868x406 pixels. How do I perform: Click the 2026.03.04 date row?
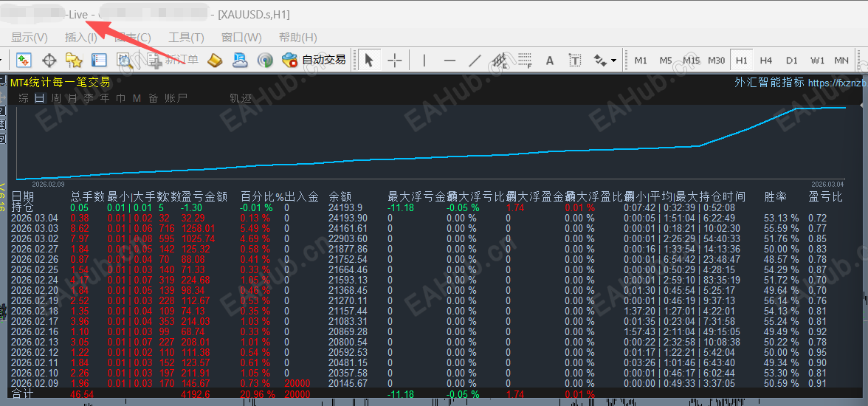coord(34,219)
